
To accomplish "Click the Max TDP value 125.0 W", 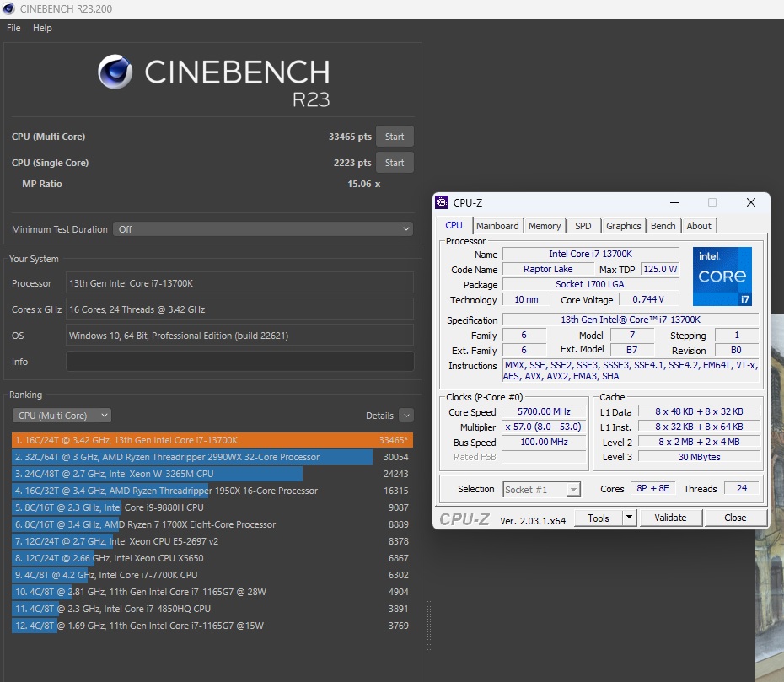I will (x=660, y=269).
